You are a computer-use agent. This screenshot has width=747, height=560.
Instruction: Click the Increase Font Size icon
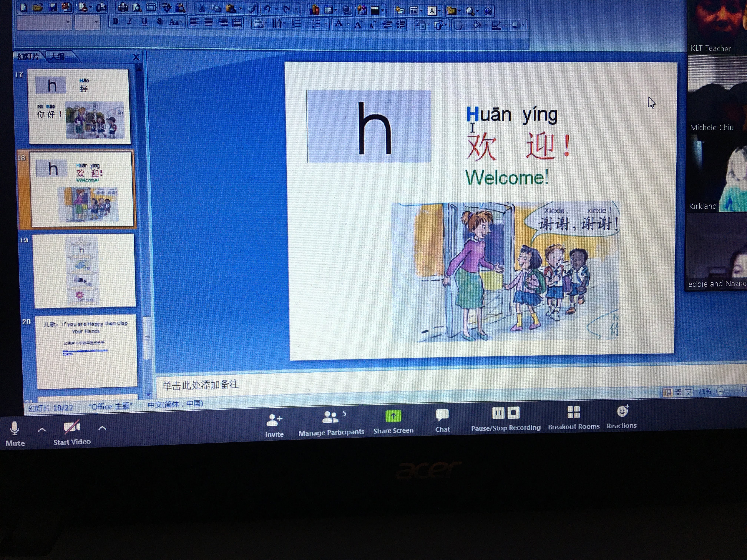pyautogui.click(x=358, y=24)
